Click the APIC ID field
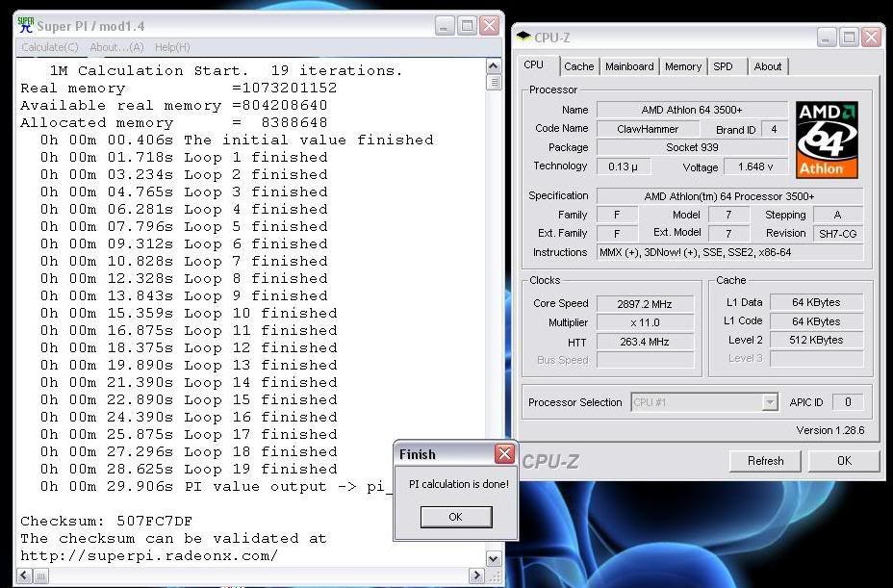This screenshot has height=588, width=893. pos(848,402)
